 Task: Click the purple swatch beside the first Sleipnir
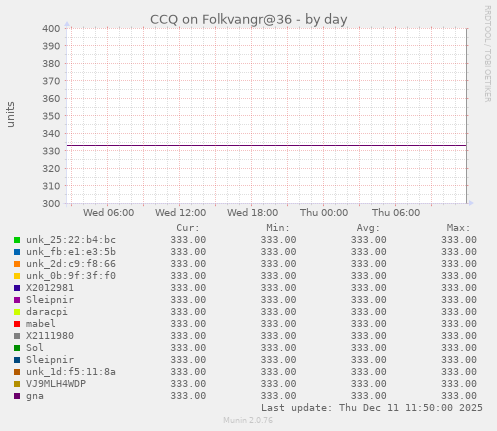click(17, 300)
